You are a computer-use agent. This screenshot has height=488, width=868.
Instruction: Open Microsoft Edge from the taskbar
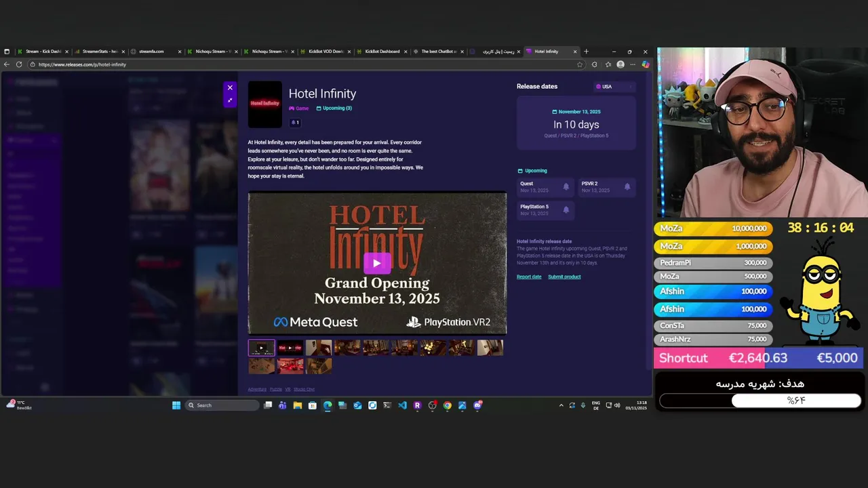[328, 405]
